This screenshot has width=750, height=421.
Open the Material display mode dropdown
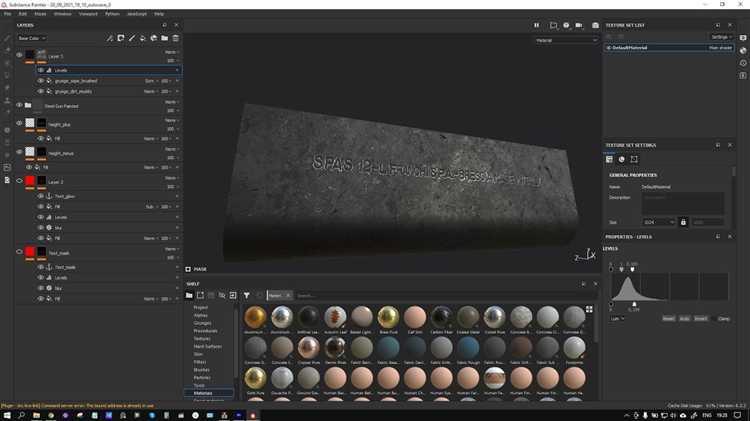pos(566,40)
